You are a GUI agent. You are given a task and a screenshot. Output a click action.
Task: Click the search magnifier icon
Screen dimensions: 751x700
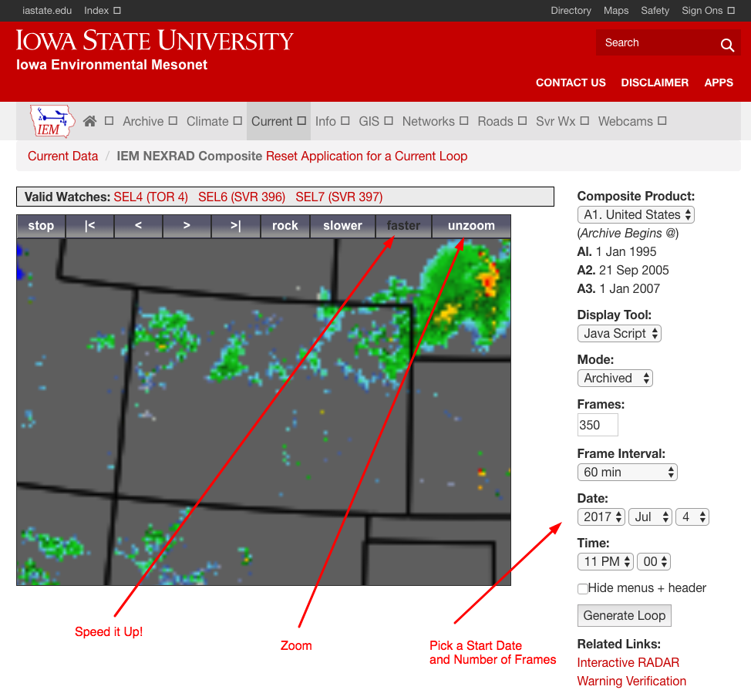coord(727,45)
